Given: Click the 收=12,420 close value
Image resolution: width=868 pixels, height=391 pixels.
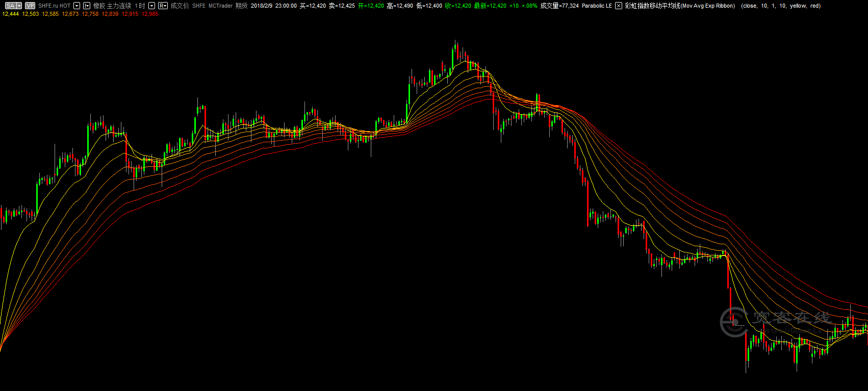Looking at the screenshot, I should tap(458, 6).
